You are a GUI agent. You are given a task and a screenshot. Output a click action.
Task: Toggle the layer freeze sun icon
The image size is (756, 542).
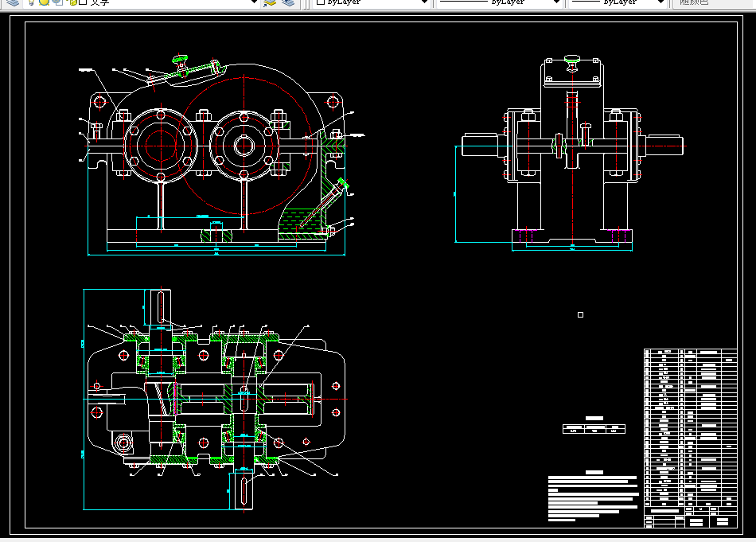click(44, 2)
